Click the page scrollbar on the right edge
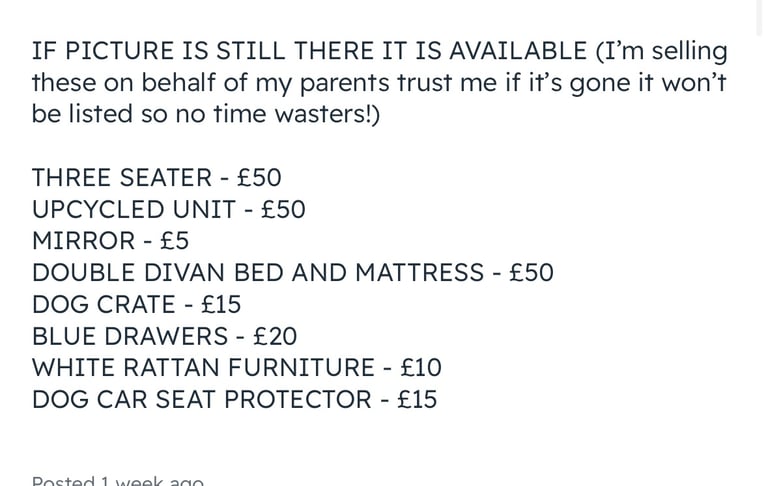Screen dimensions: 768x486 (x=759, y=17)
